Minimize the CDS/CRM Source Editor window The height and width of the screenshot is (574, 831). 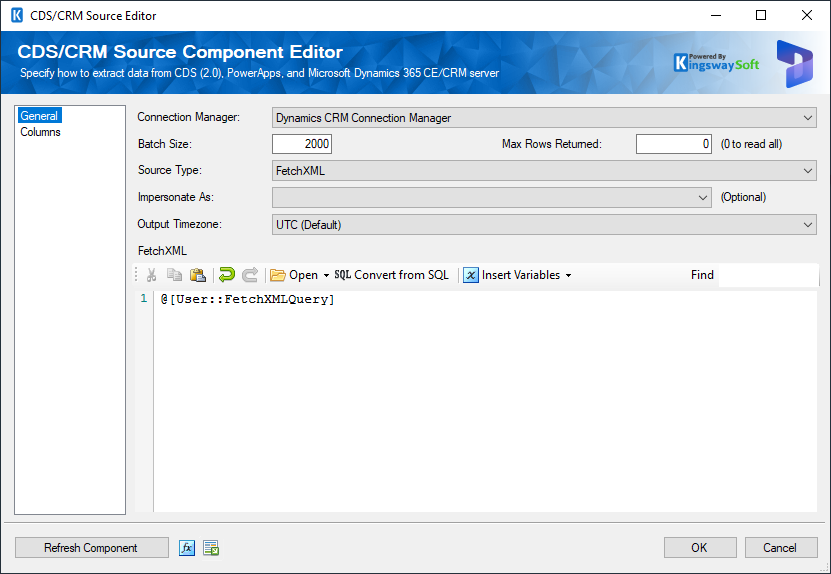[x=715, y=15]
